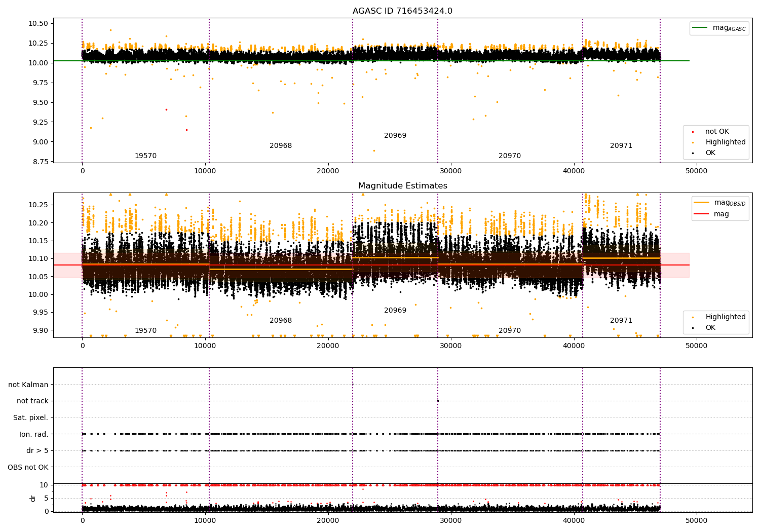Viewport: 760px width, 532px height.
Task: Click OBSID label 20969 in the top plot
Action: pos(395,136)
